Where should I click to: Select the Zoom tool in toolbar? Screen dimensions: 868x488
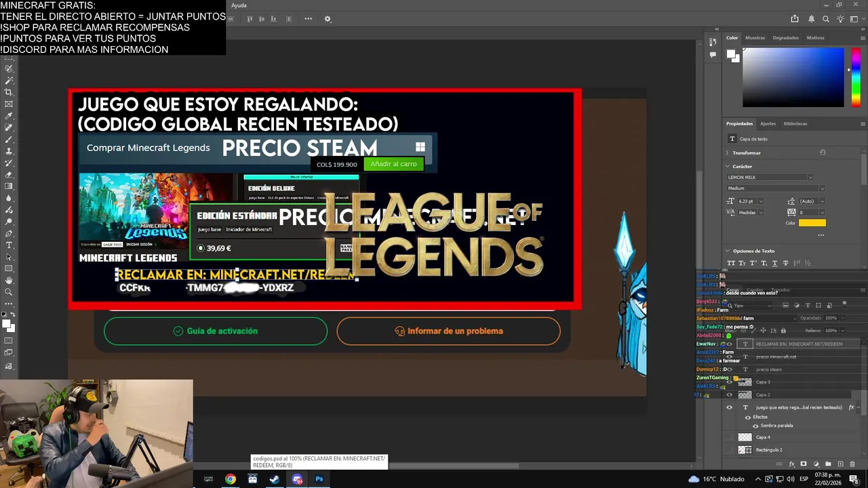pyautogui.click(x=9, y=292)
